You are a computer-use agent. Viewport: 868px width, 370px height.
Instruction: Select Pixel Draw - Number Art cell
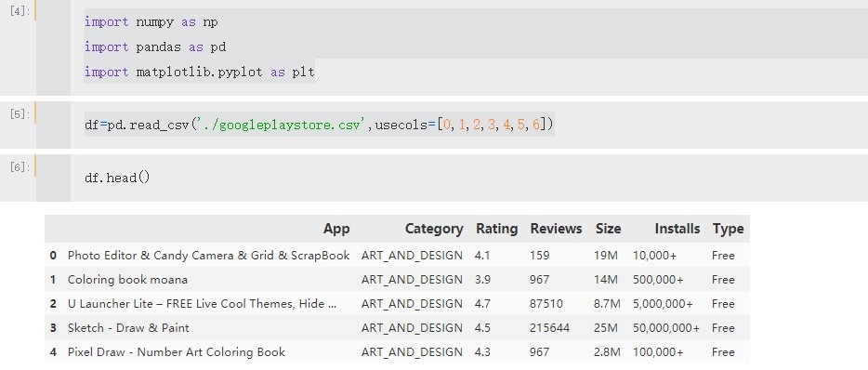[176, 351]
